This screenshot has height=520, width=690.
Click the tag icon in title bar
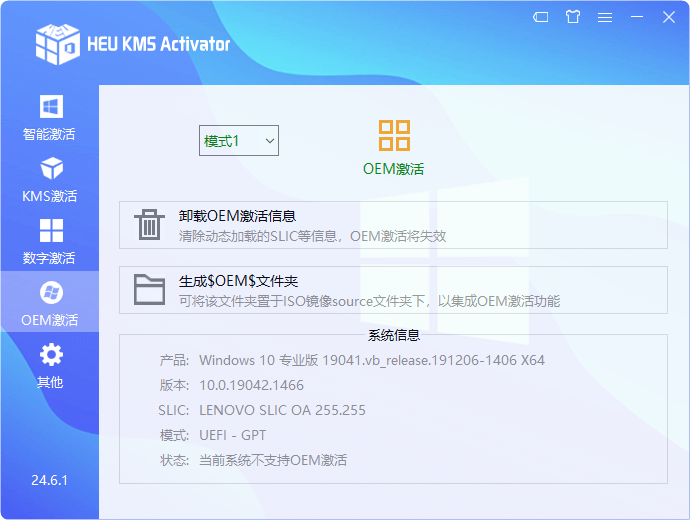[x=540, y=17]
